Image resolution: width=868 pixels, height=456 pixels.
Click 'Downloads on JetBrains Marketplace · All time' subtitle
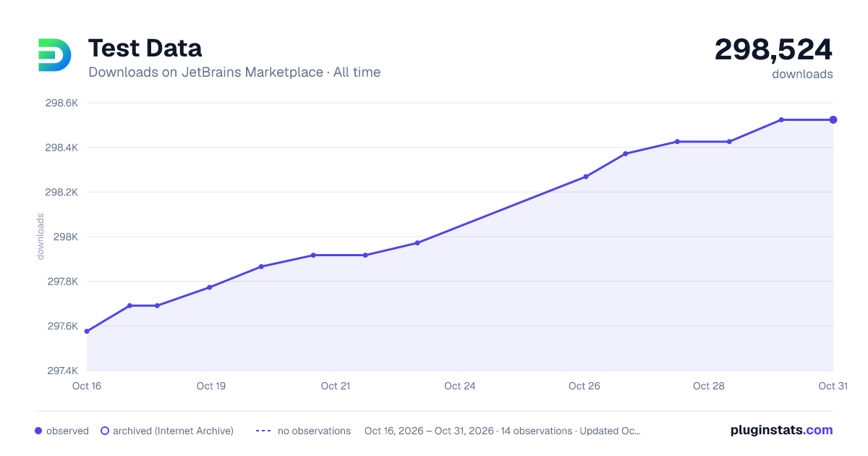click(x=234, y=72)
